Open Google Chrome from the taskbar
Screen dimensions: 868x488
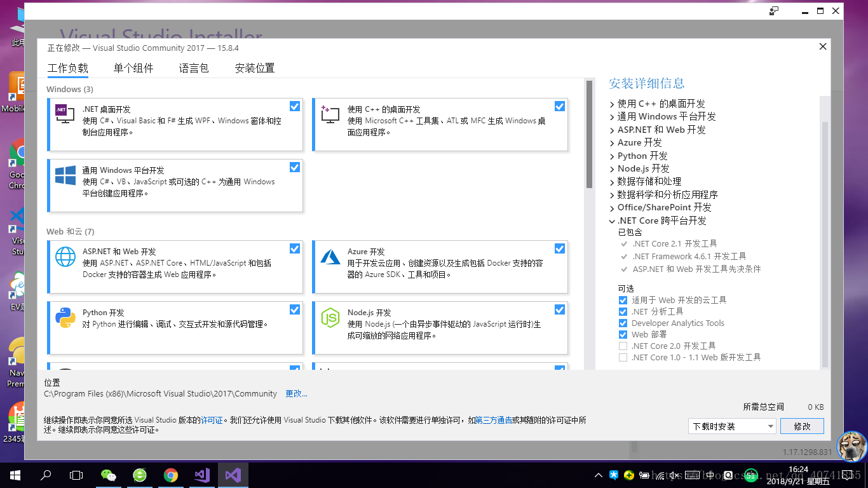[x=170, y=475]
